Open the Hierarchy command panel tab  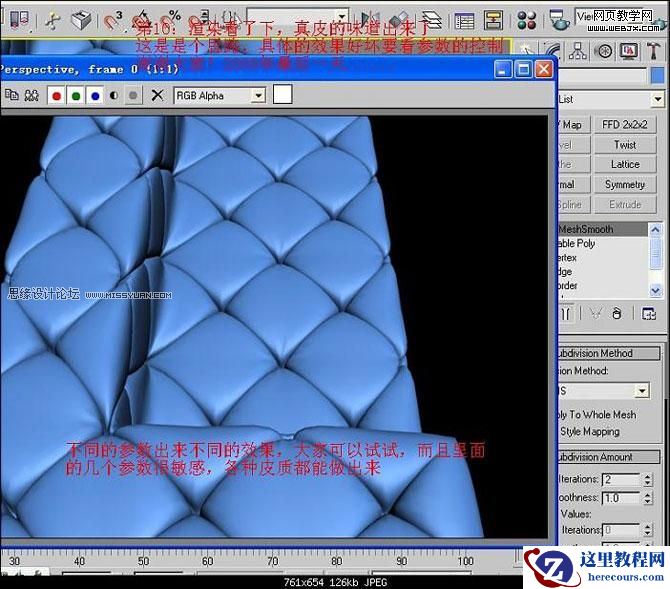[x=577, y=52]
